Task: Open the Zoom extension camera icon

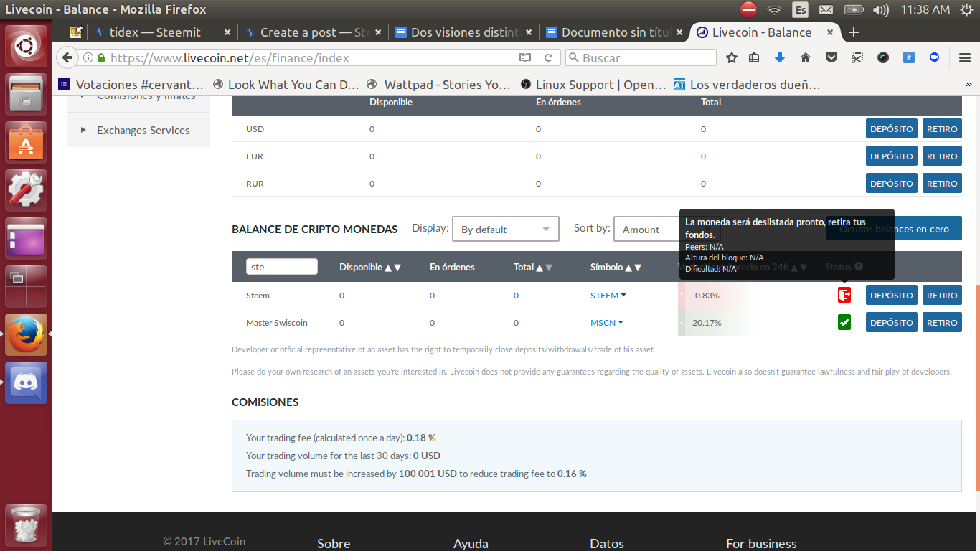Action: tap(935, 57)
